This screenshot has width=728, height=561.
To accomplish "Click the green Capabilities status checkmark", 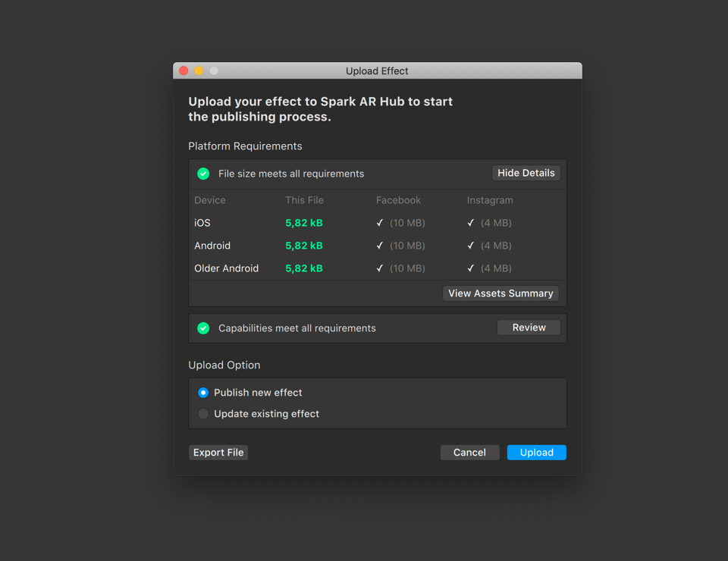I will click(x=203, y=328).
